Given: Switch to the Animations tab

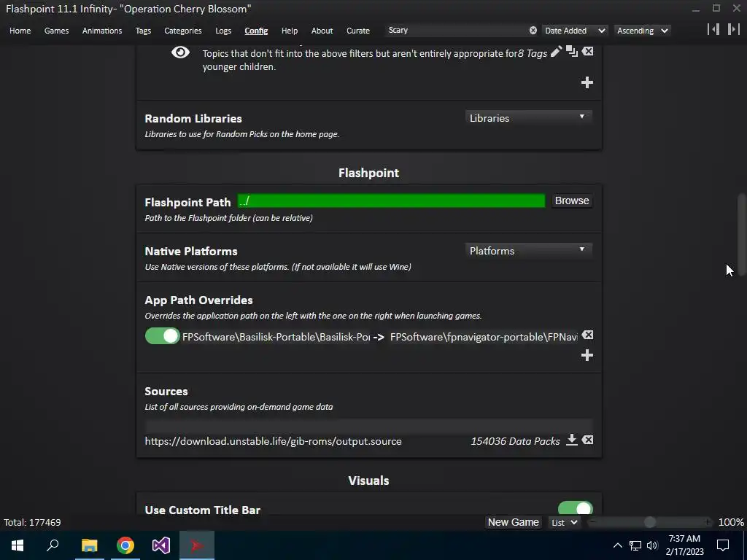Looking at the screenshot, I should (x=102, y=31).
